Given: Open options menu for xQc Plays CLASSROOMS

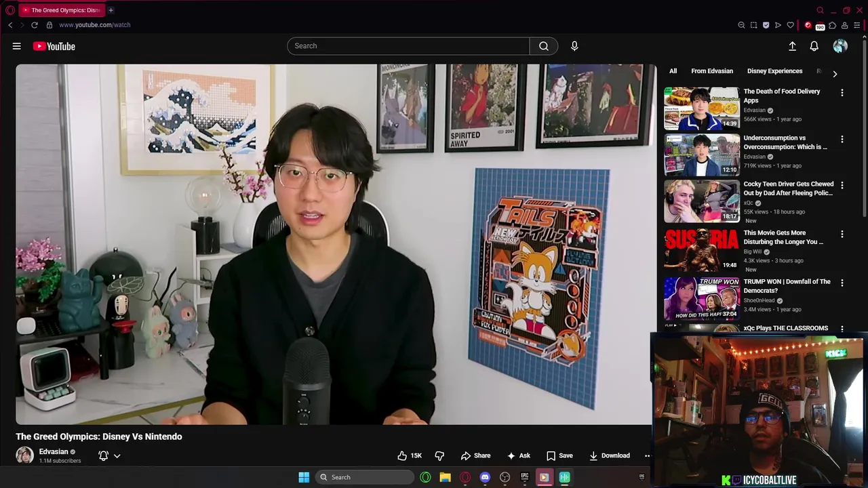Looking at the screenshot, I should pos(842,329).
